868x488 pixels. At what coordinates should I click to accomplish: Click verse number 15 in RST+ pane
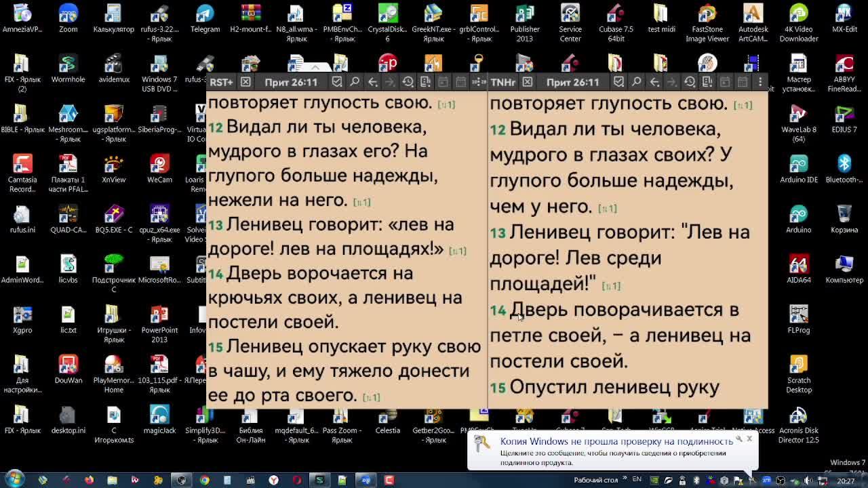(216, 348)
